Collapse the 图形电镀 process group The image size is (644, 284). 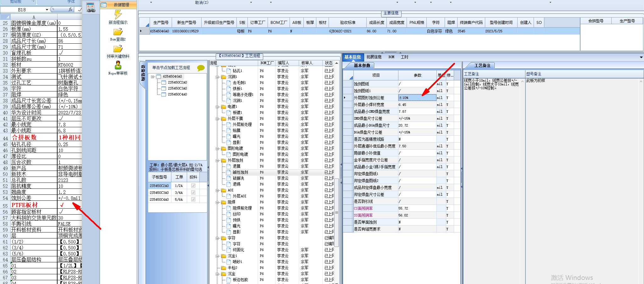pyautogui.click(x=217, y=149)
